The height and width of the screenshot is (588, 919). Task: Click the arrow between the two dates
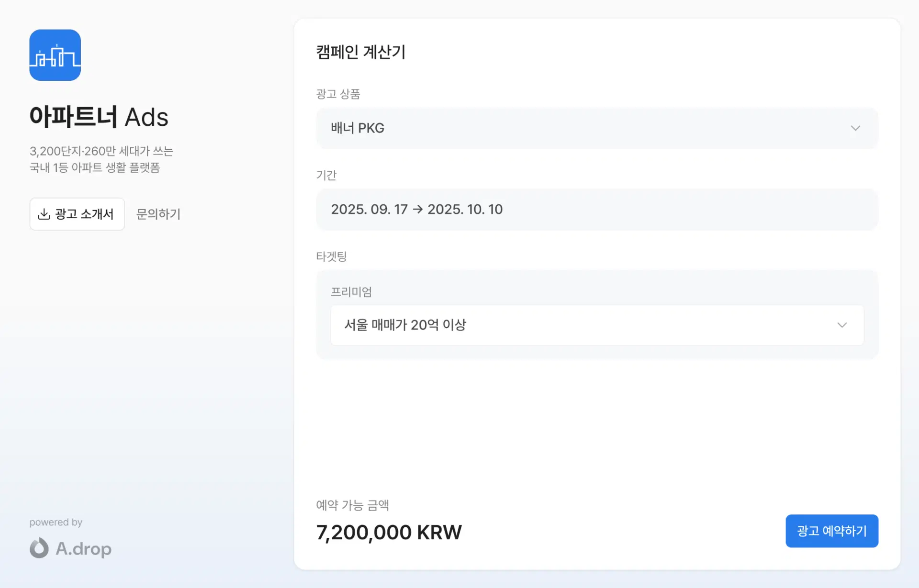(417, 209)
